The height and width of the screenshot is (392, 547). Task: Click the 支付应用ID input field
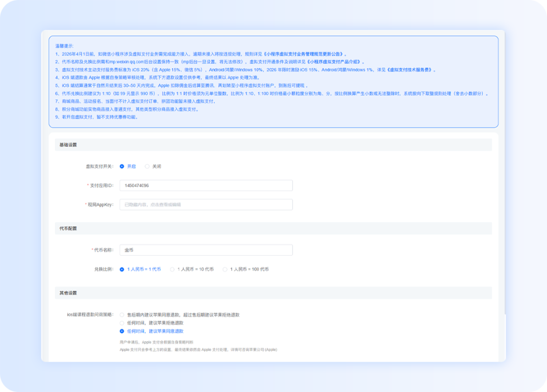[206, 186]
